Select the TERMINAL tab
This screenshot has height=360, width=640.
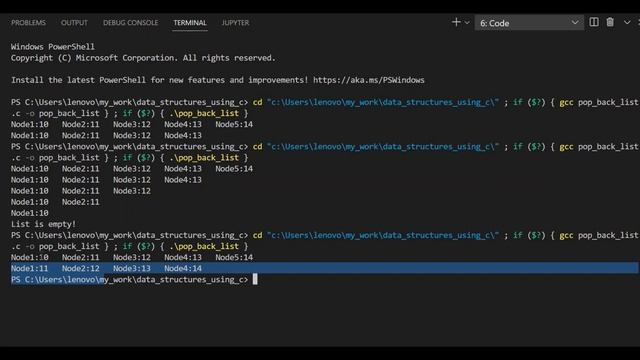point(190,23)
